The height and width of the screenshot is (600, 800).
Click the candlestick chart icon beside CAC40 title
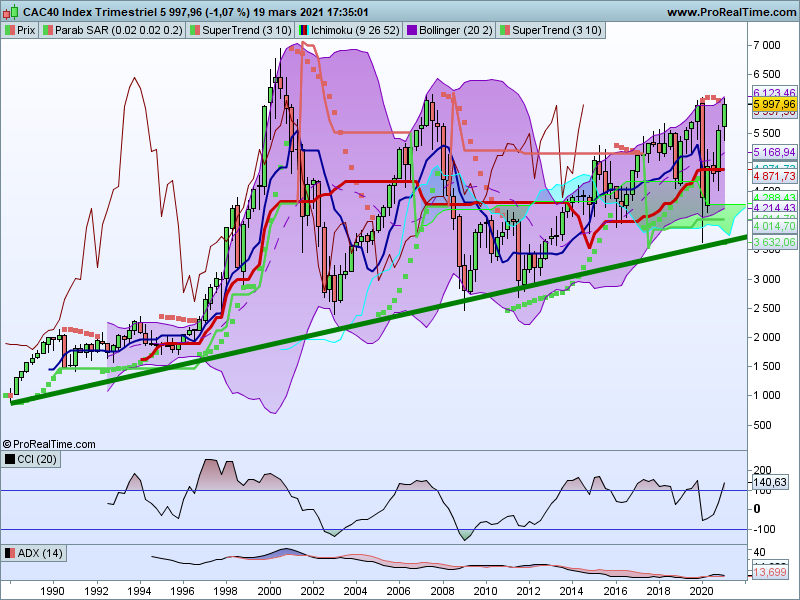pyautogui.click(x=10, y=12)
